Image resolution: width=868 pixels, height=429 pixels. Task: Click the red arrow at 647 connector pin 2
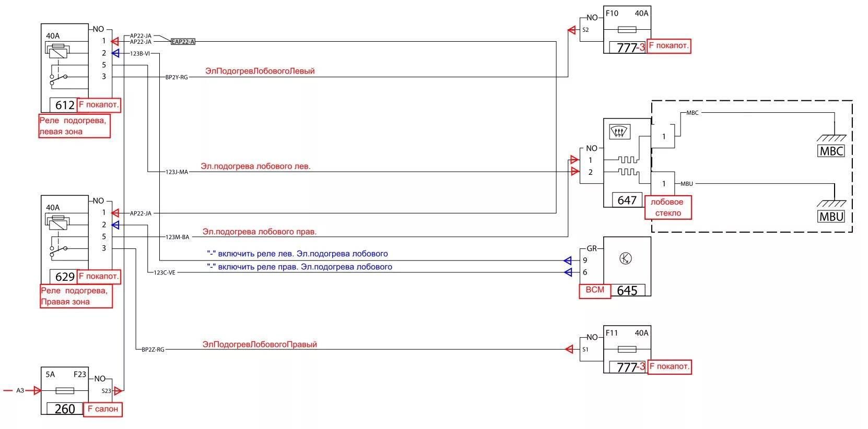574,171
